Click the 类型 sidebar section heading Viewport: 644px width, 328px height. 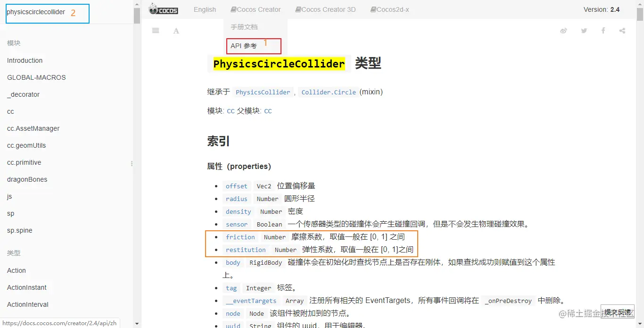[14, 253]
